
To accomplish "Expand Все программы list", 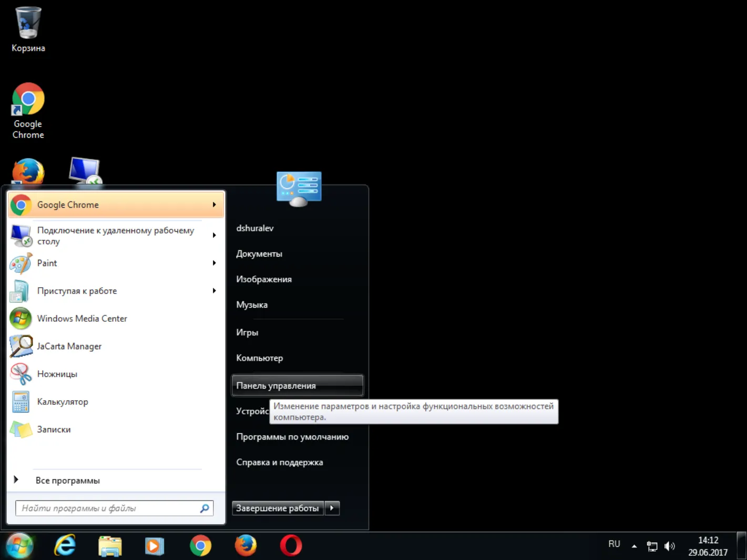I will tap(116, 480).
